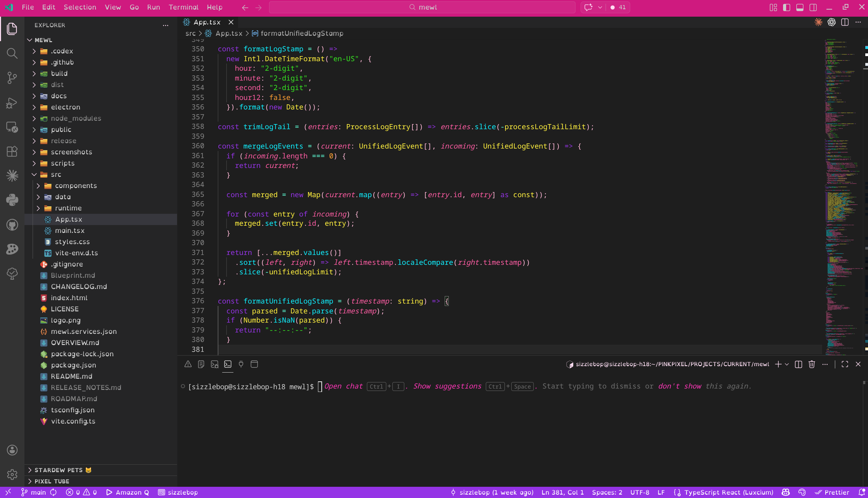
Task: Open Run and Debug view
Action: click(12, 103)
